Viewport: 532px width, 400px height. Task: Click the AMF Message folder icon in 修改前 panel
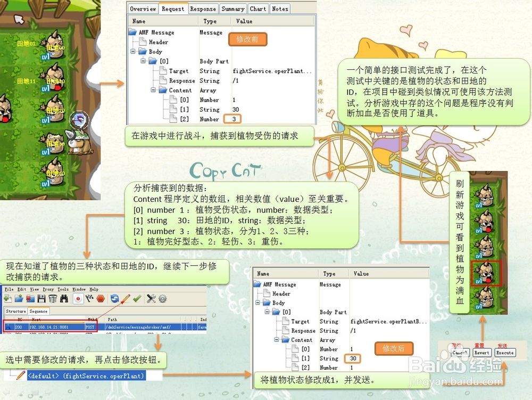coord(132,32)
